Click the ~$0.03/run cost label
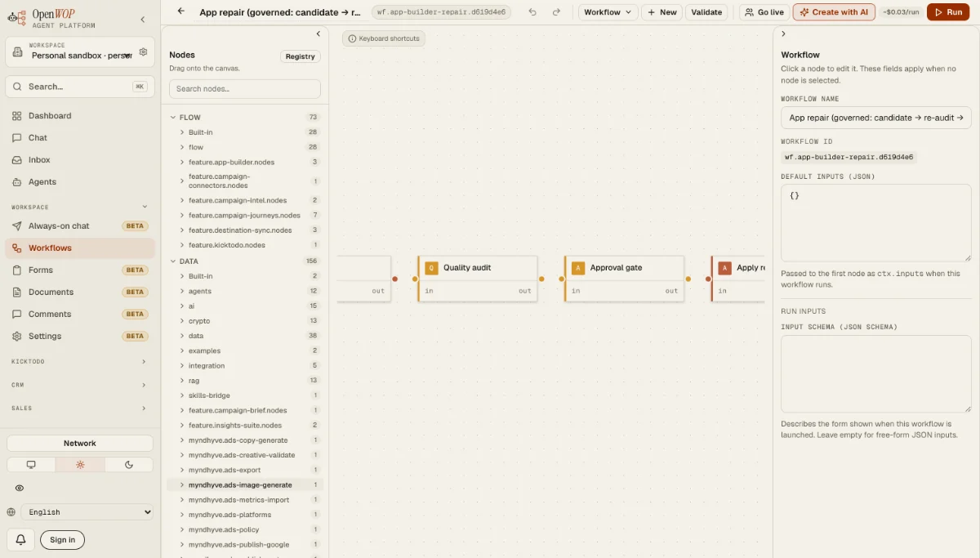Viewport: 980px width, 558px height. (901, 12)
